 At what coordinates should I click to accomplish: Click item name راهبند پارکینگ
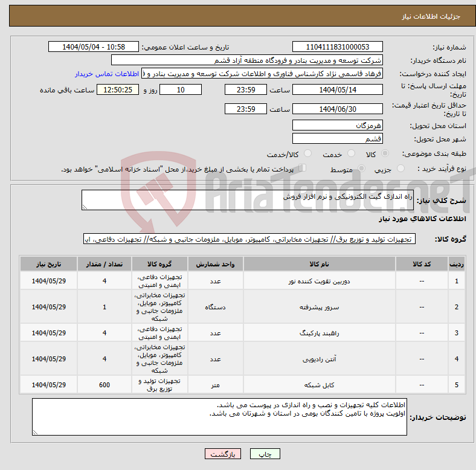319,333
